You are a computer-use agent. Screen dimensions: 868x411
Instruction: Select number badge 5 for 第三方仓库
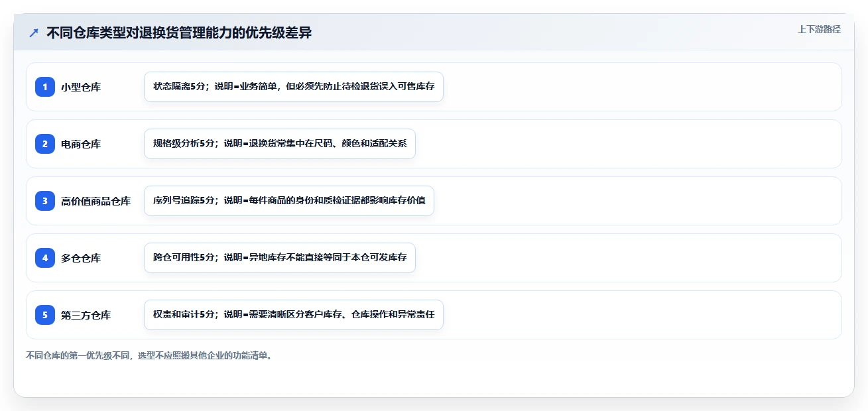(45, 315)
